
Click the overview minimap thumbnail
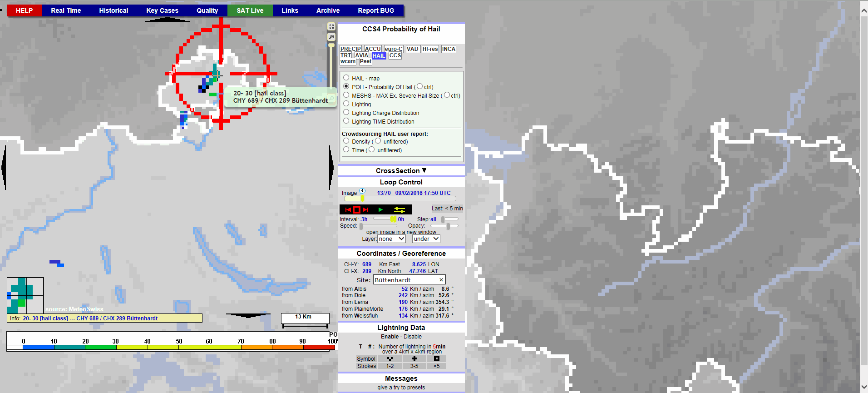coord(25,295)
